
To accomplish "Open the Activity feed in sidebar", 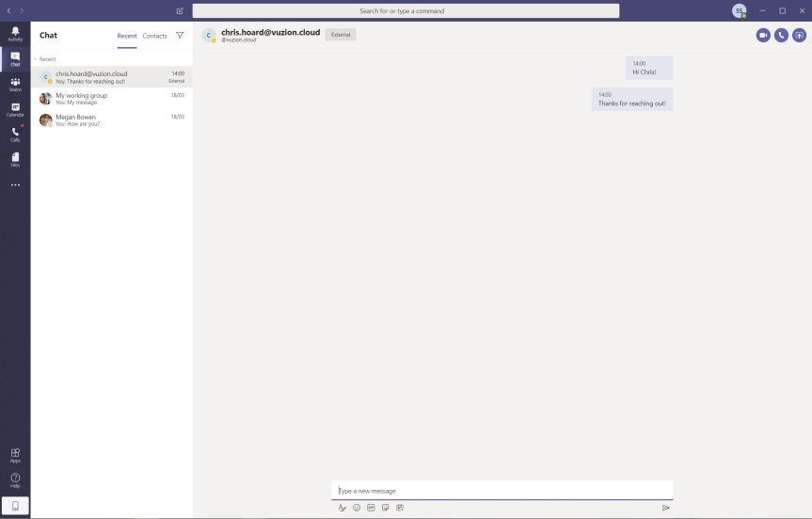I will 15,33.
